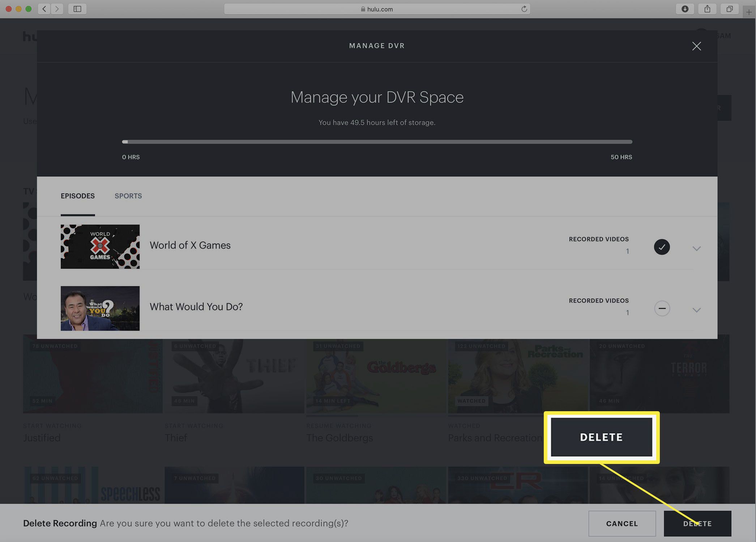This screenshot has height=542, width=756.
Task: Confirm Delete in the bottom bar
Action: coord(697,524)
